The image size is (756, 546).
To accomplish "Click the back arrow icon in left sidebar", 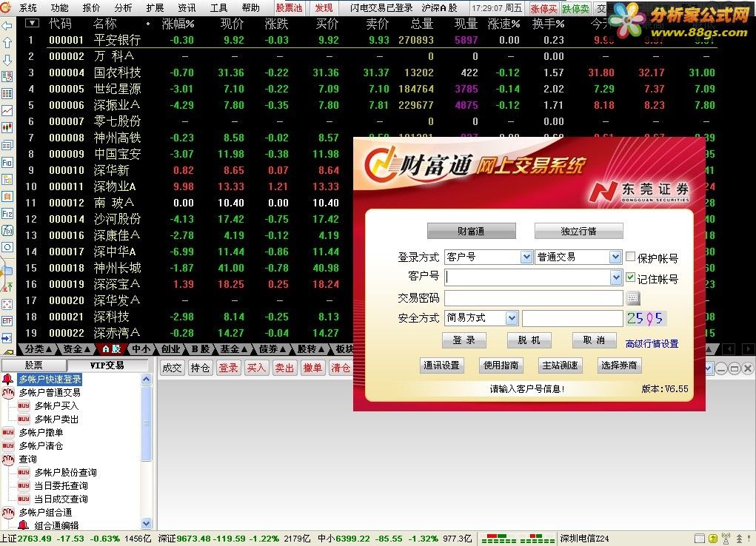I will point(7,26).
